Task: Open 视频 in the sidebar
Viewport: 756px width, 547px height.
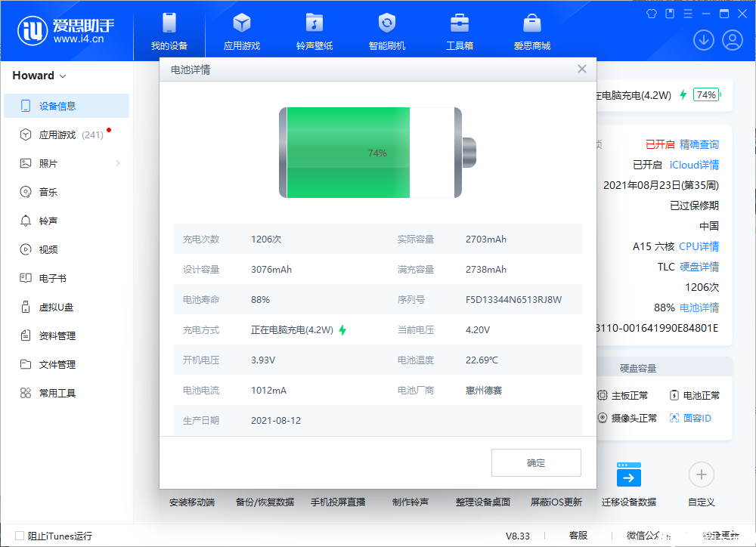Action: (x=67, y=249)
